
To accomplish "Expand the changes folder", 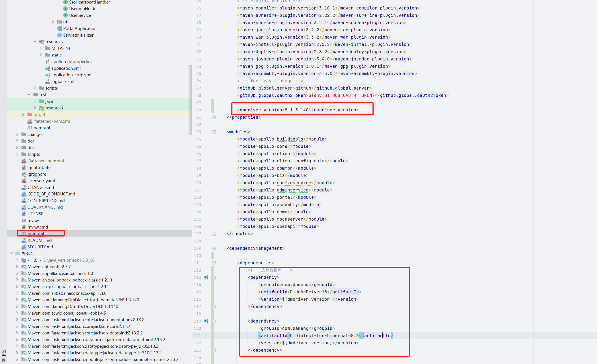I will click(17, 134).
